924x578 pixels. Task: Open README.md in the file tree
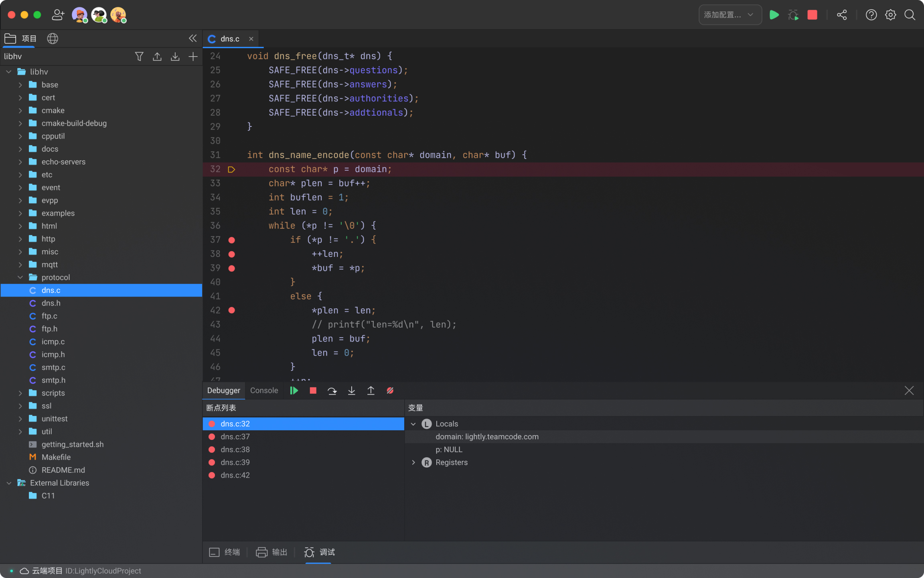coord(101,470)
